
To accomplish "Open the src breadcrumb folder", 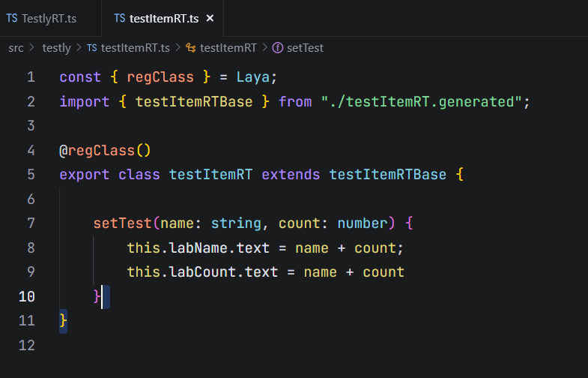I will [16, 47].
